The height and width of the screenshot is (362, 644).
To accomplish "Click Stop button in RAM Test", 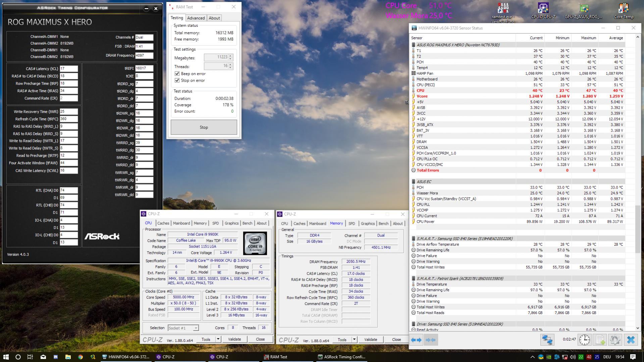I will point(204,127).
